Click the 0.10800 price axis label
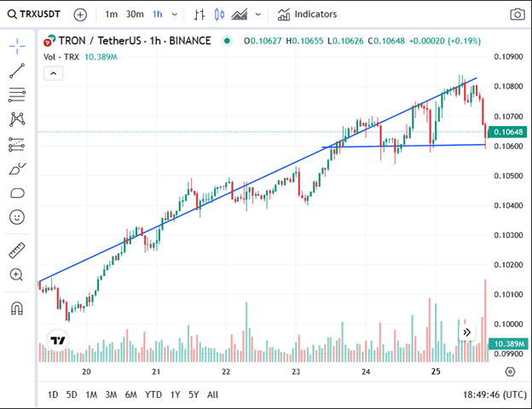This screenshot has width=532, height=409. (508, 86)
